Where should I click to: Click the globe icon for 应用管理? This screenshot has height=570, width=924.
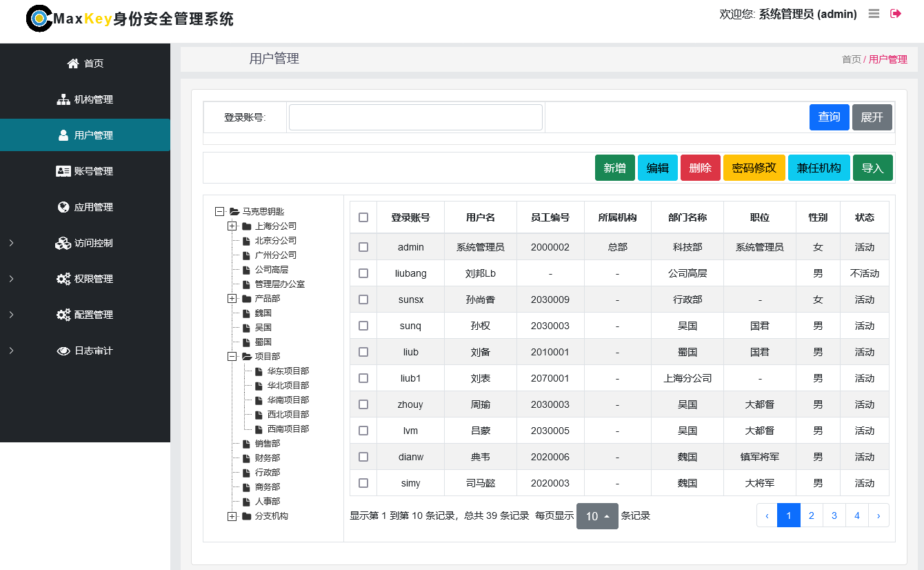(63, 207)
